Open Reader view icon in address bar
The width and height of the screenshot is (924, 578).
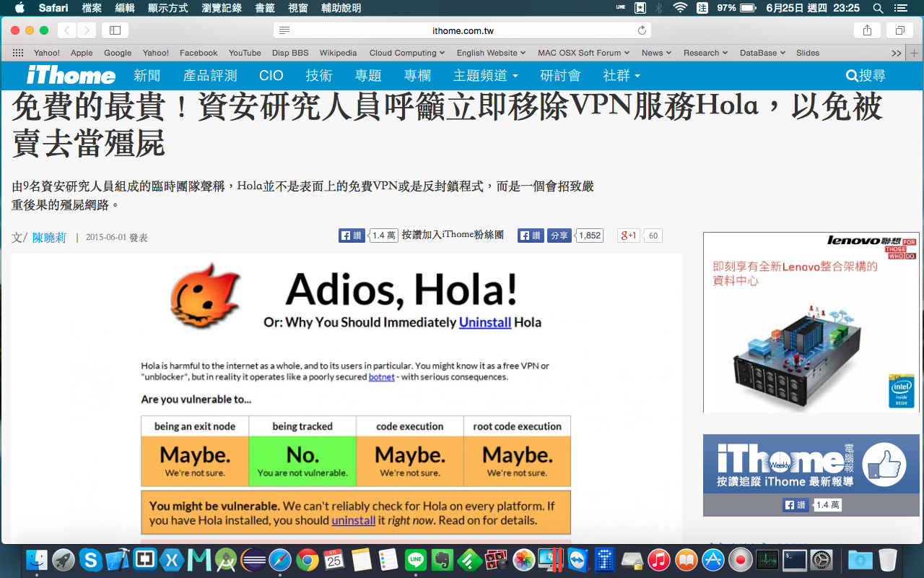284,30
